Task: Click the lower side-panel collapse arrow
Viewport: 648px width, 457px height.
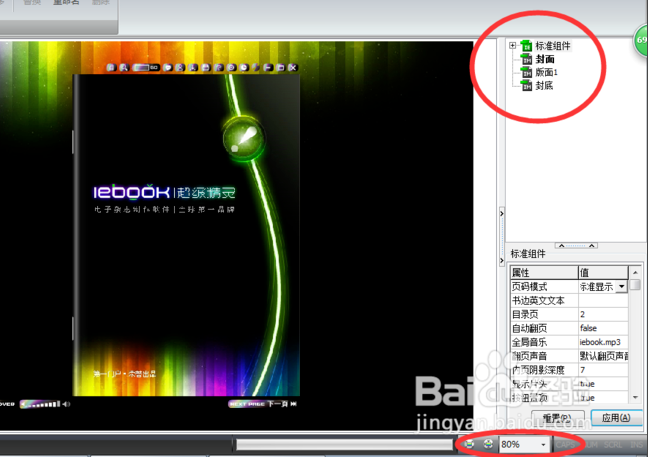Action: point(501,261)
